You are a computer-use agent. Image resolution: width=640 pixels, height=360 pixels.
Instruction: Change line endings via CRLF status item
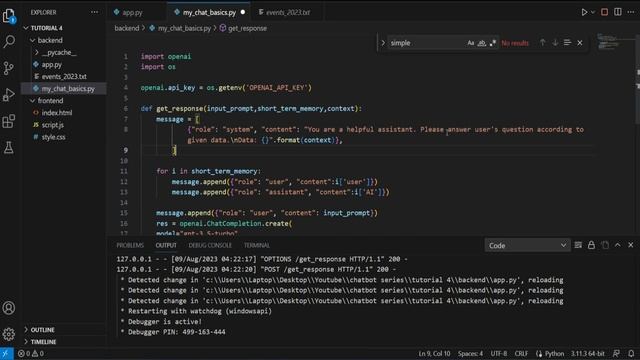coord(521,354)
